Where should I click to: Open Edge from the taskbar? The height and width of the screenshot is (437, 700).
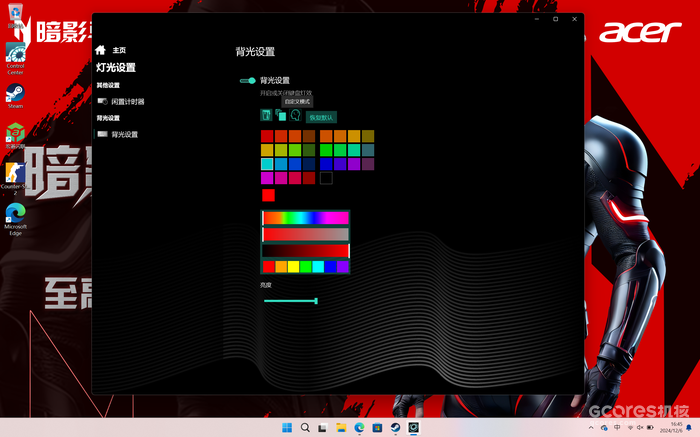click(x=359, y=428)
